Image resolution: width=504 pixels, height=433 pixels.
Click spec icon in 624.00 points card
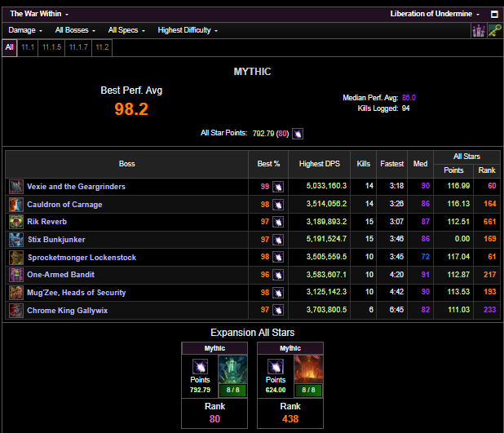[276, 367]
